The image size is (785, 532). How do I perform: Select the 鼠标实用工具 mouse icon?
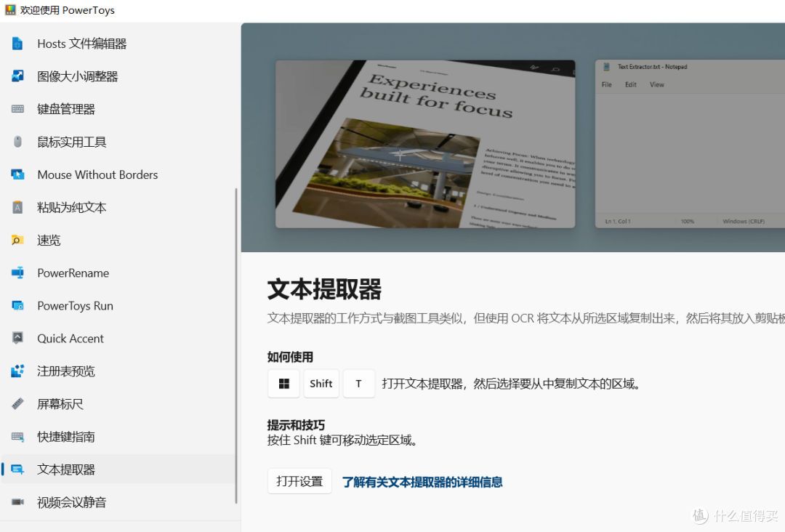coord(17,141)
